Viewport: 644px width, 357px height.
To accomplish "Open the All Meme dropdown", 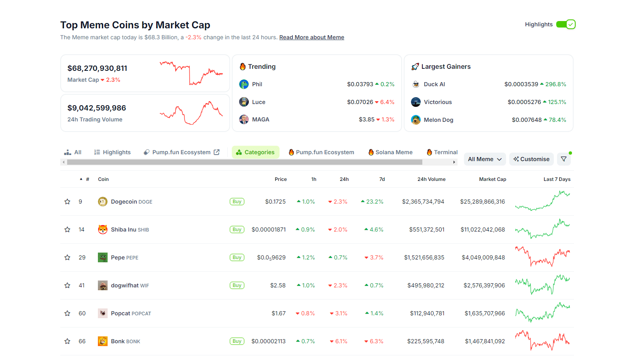I will pyautogui.click(x=485, y=159).
